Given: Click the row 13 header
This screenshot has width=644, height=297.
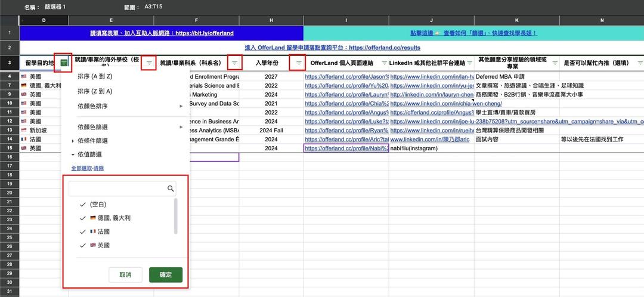Looking at the screenshot, I should (x=10, y=130).
